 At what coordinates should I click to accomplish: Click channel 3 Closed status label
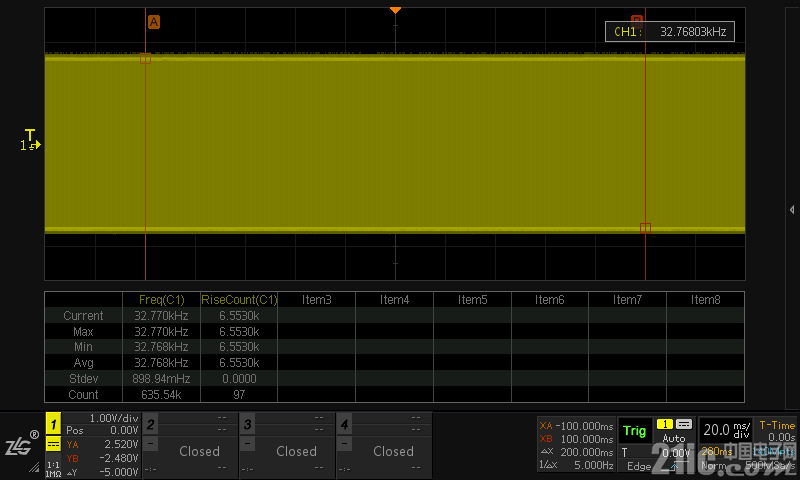(296, 451)
